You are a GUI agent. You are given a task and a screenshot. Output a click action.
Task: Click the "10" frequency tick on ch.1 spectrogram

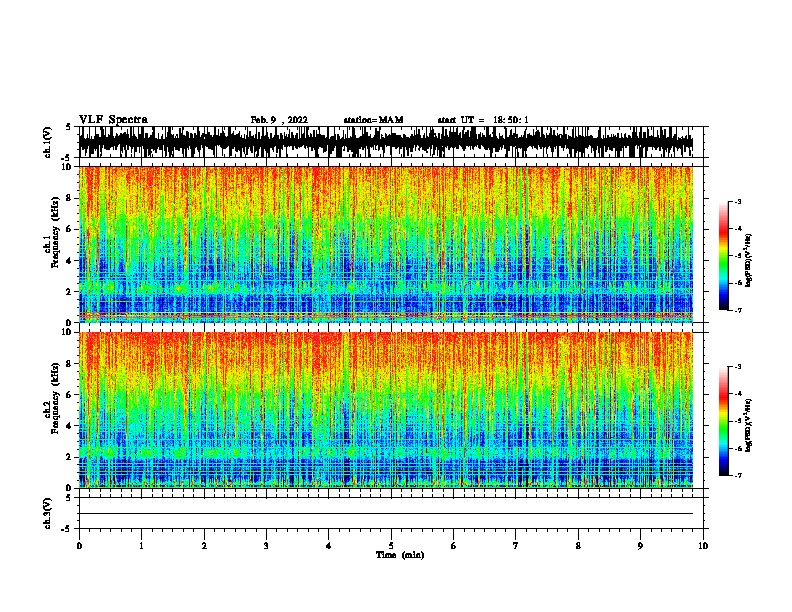68,167
